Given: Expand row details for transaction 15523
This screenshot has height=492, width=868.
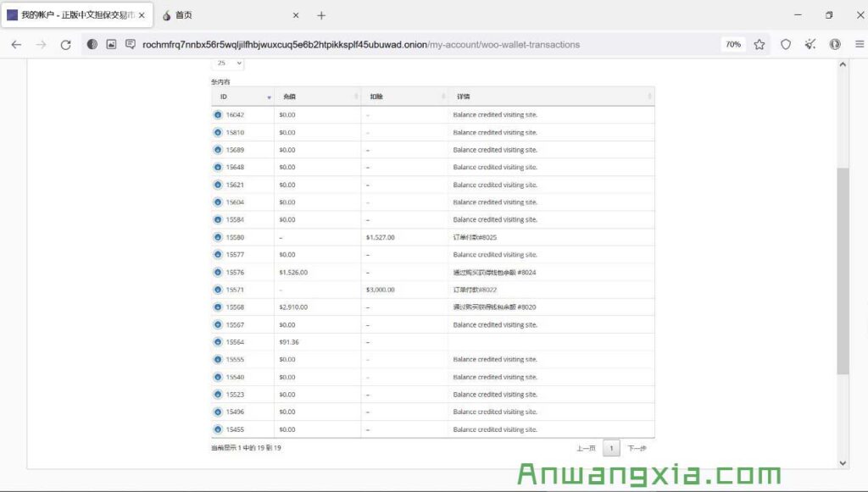Looking at the screenshot, I should 218,394.
